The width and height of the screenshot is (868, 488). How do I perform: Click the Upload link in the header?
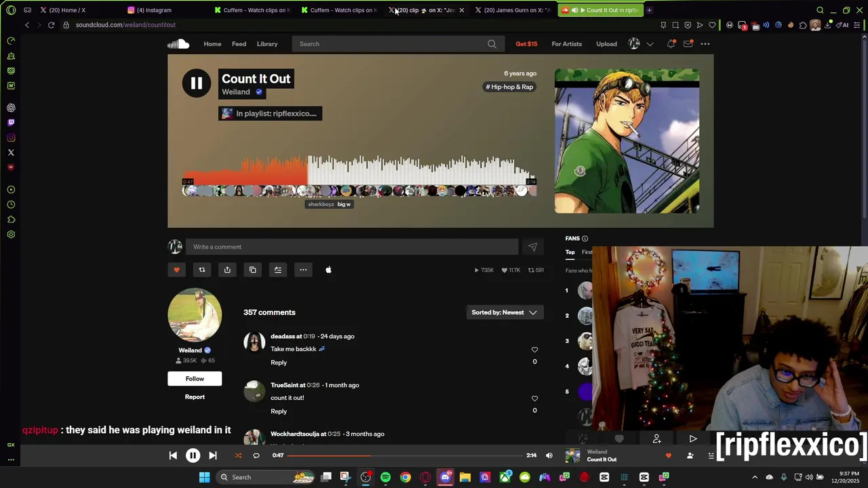point(606,44)
